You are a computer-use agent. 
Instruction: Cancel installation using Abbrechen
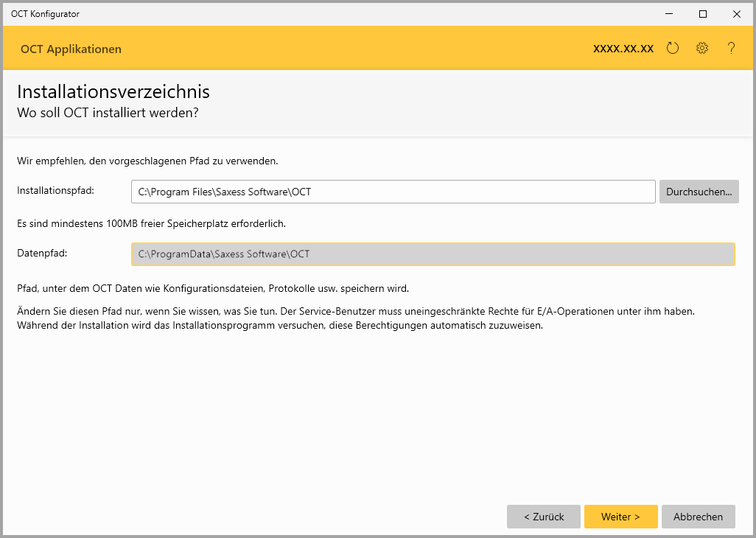(x=698, y=517)
